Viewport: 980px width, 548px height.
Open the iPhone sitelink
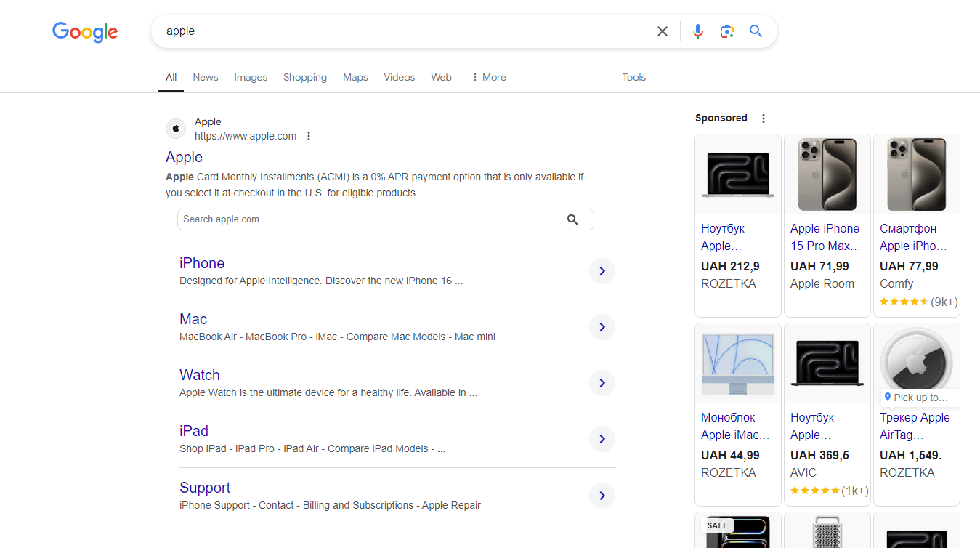(x=202, y=263)
